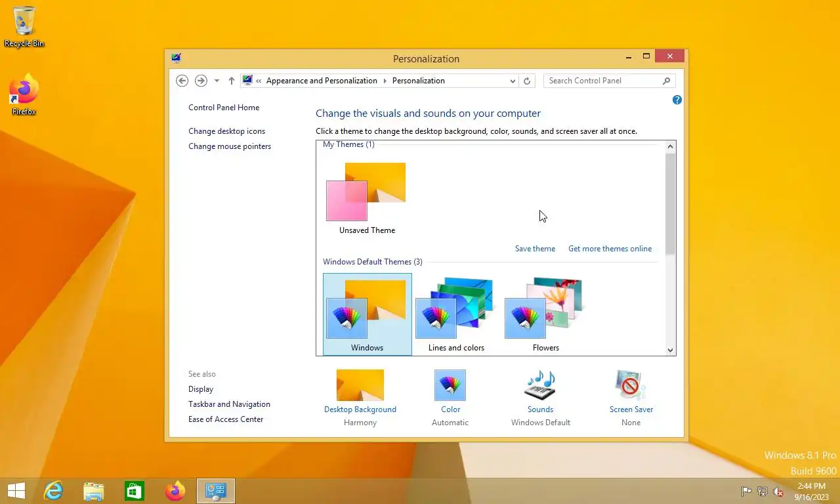Open the Recycle Bin desktop icon
840x504 pixels.
click(24, 27)
